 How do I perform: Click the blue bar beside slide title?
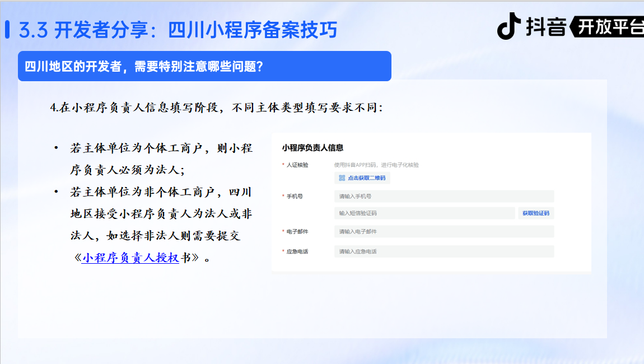pos(7,30)
